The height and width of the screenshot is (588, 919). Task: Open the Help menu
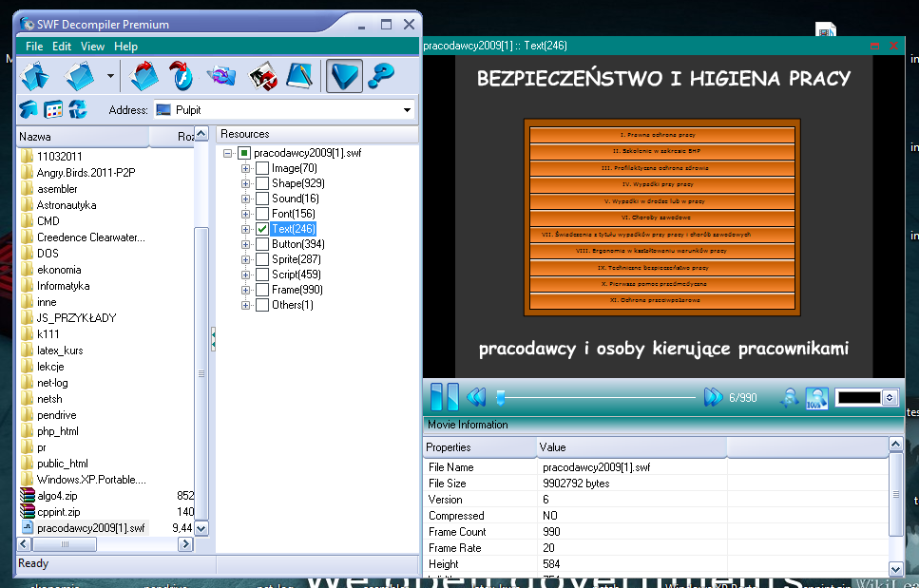[126, 47]
